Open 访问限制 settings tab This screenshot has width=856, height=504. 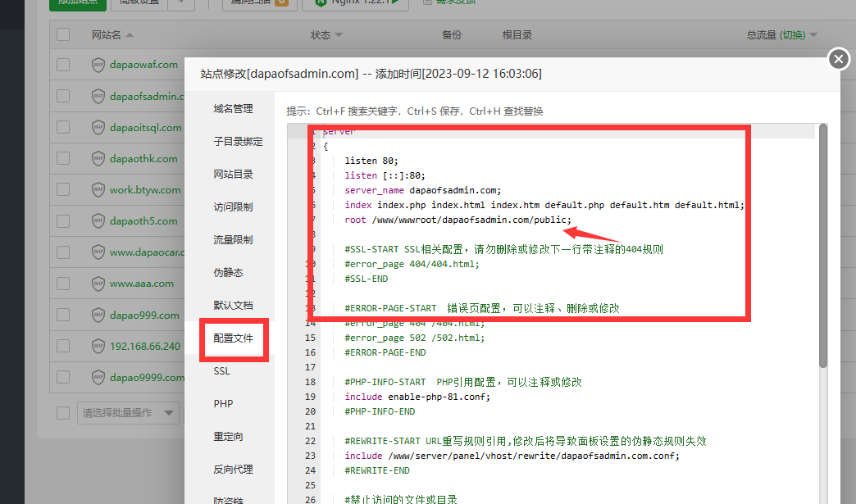(233, 207)
